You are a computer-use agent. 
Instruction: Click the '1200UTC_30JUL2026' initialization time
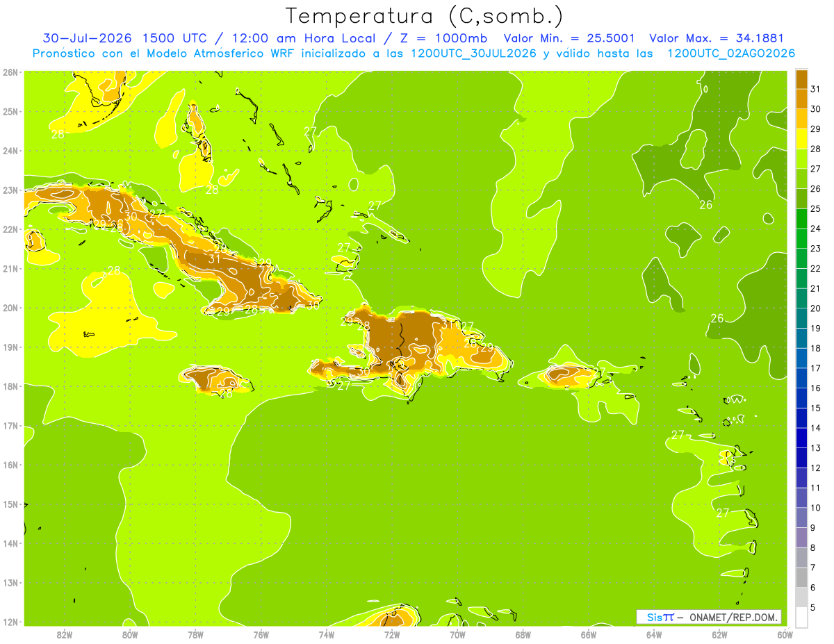(x=473, y=53)
